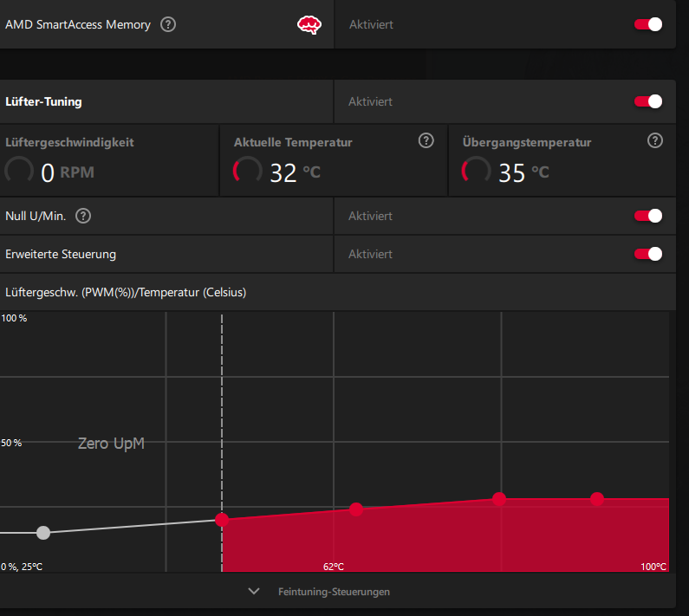
Task: Click the Lüftergeschw. (PWM(%))/Temperatur (Celsius) title
Action: pos(126,293)
